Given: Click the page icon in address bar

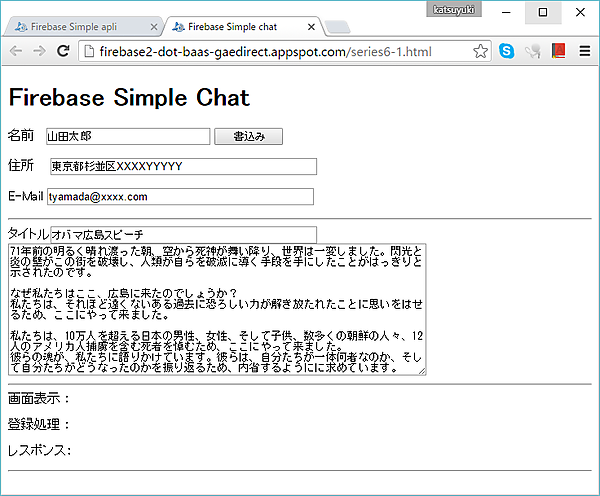Looking at the screenshot, I should coord(89,51).
